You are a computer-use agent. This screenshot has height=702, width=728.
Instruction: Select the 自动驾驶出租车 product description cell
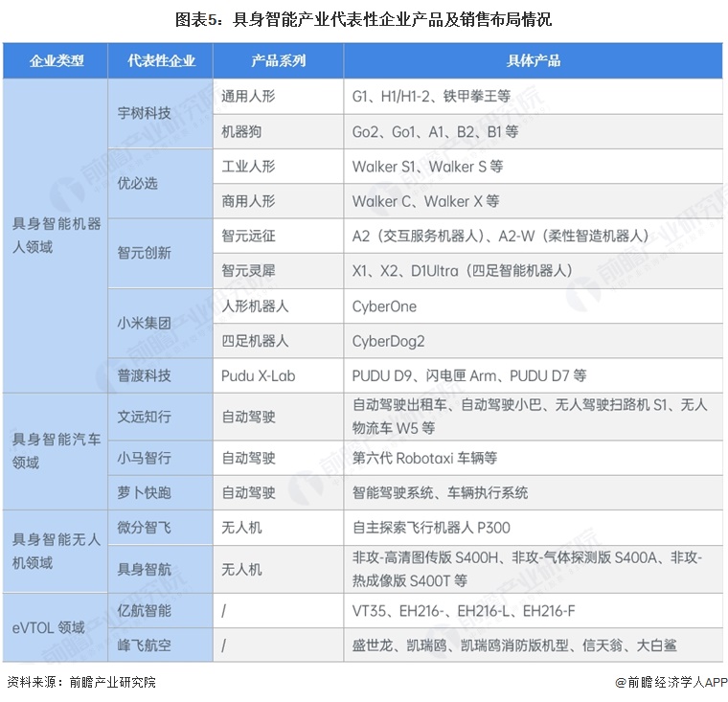(x=533, y=417)
